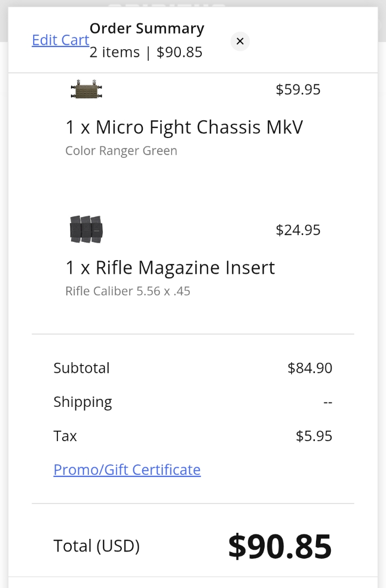The width and height of the screenshot is (386, 588).
Task: Click the Shipping label
Action: pos(83,402)
